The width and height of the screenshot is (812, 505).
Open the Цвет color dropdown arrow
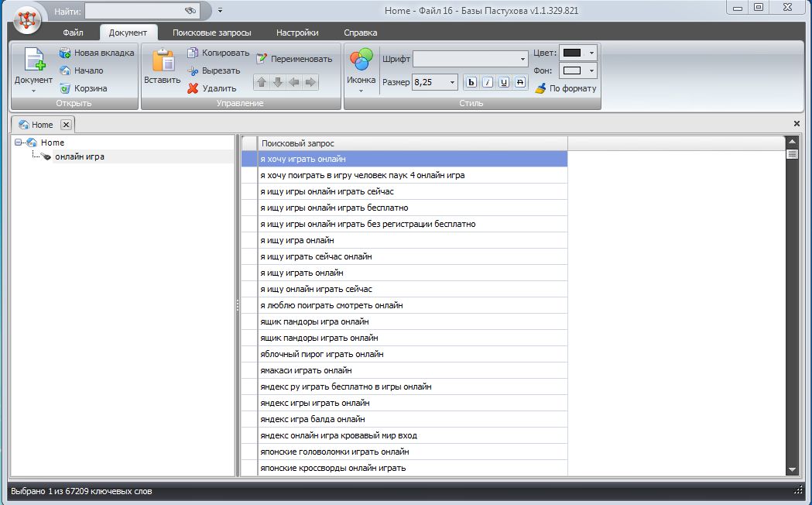click(591, 53)
